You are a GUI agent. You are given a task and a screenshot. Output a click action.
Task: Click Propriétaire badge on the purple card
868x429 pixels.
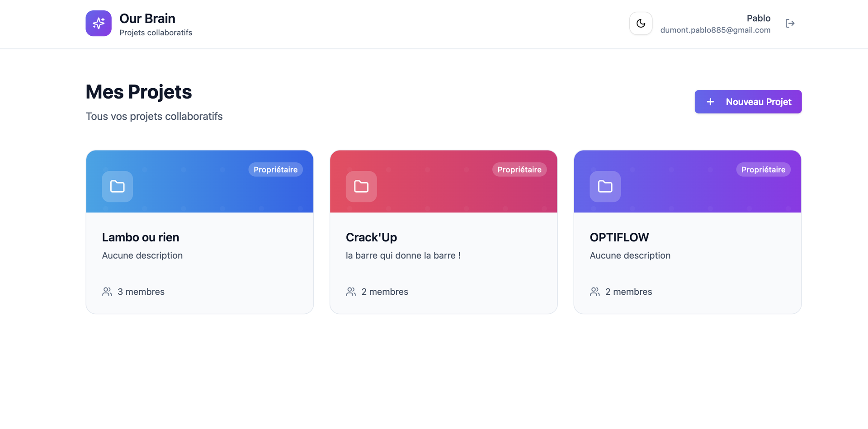point(763,170)
